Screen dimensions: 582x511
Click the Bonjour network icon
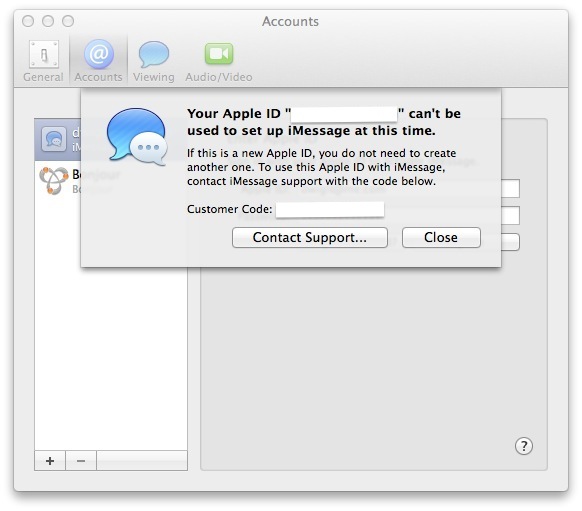pos(54,180)
